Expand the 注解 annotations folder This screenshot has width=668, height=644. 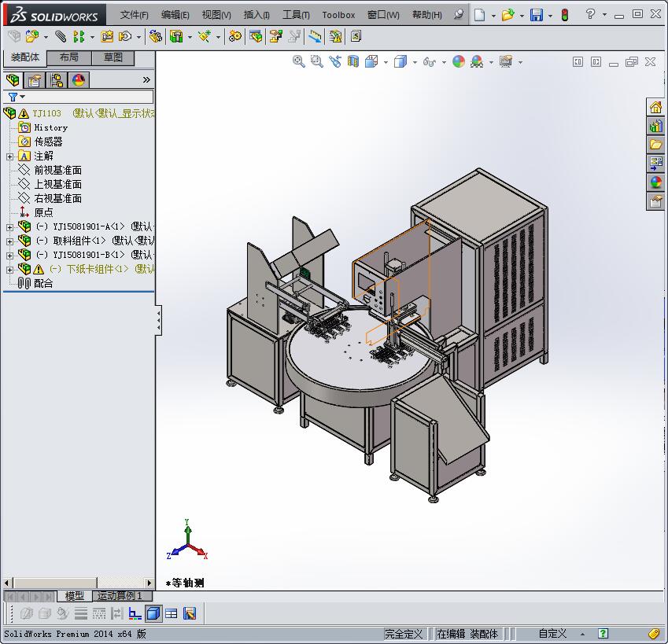(9, 156)
